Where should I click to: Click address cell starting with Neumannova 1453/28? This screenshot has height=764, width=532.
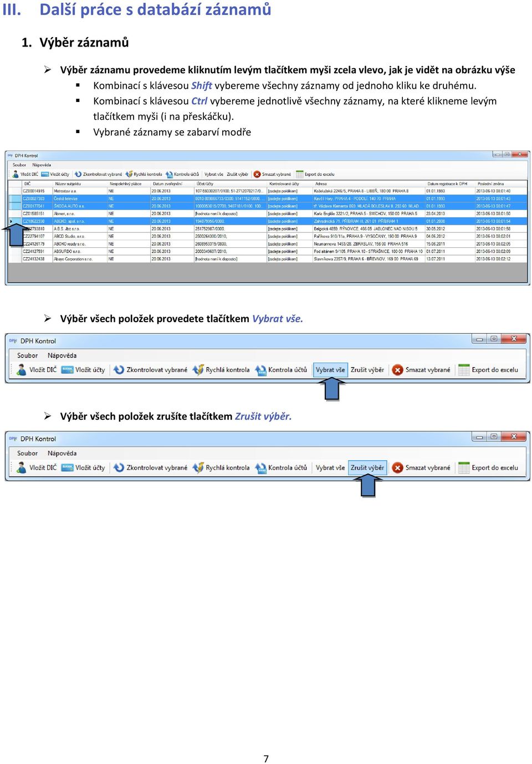coord(369,244)
